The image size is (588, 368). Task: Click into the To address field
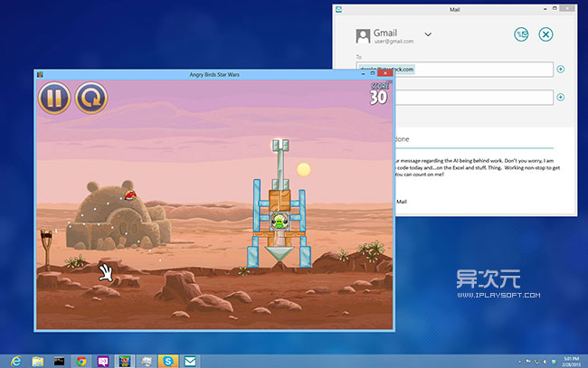[x=454, y=70]
